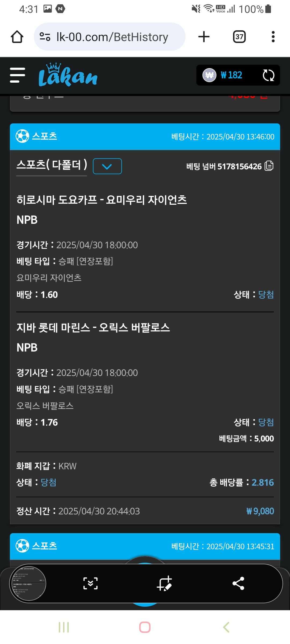The image size is (290, 644).
Task: Open Android recent apps view
Action: pyautogui.click(x=64, y=627)
